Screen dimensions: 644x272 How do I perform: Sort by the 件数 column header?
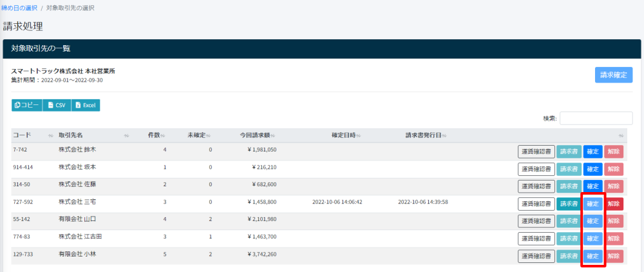click(153, 135)
